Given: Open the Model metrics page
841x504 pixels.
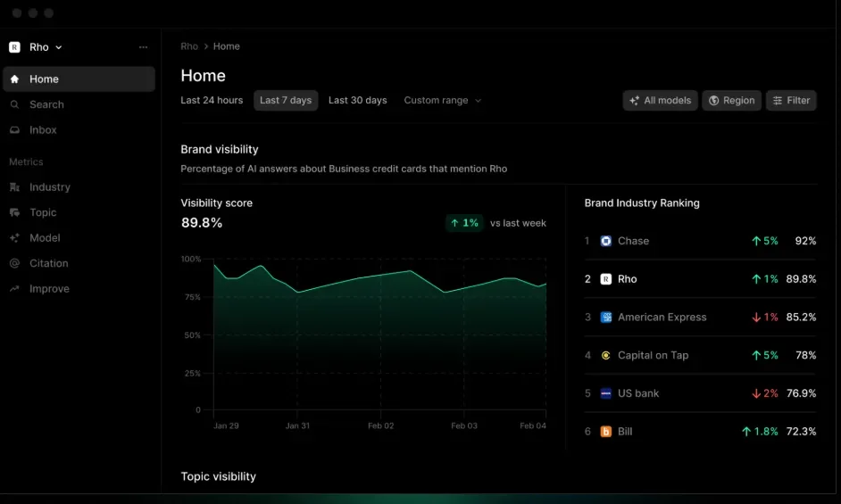Looking at the screenshot, I should (79, 237).
